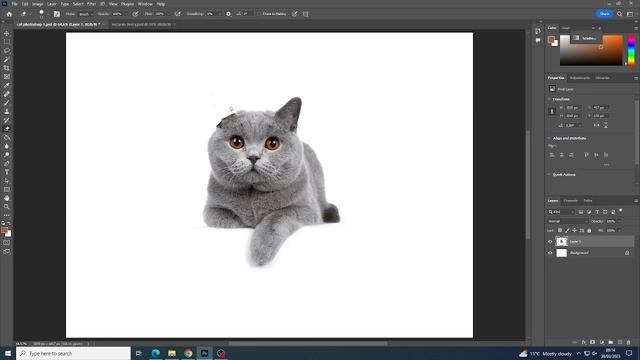The width and height of the screenshot is (640, 360).
Task: Click Add layer style fx icon
Action: click(x=584, y=342)
